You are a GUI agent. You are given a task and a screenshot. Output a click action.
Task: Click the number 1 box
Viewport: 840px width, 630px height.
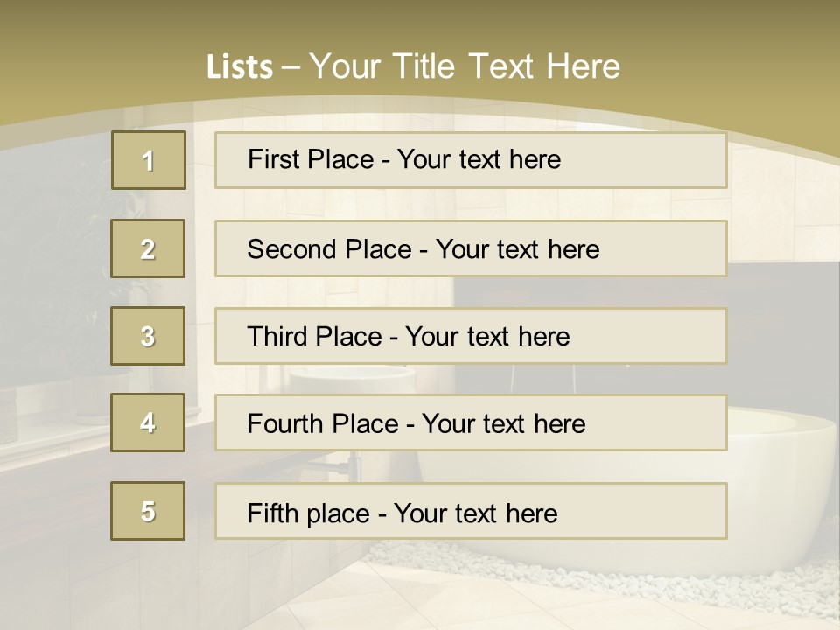coord(148,160)
